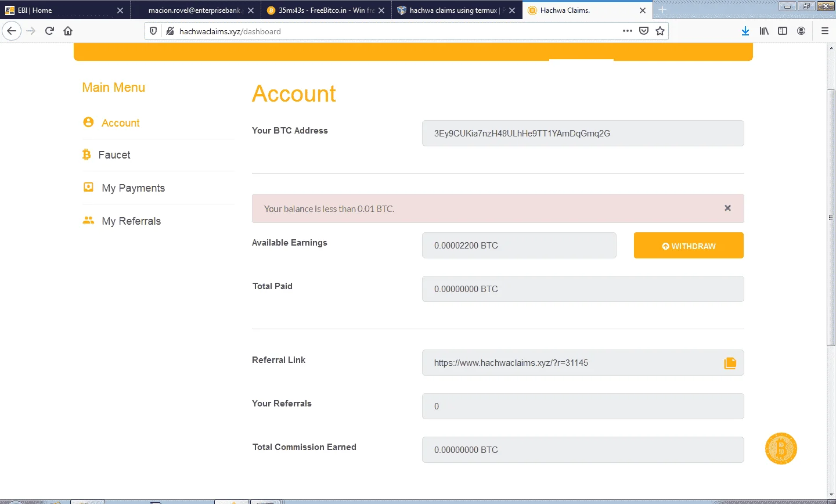
Task: Close the Hachwa Claims tab
Action: point(643,10)
